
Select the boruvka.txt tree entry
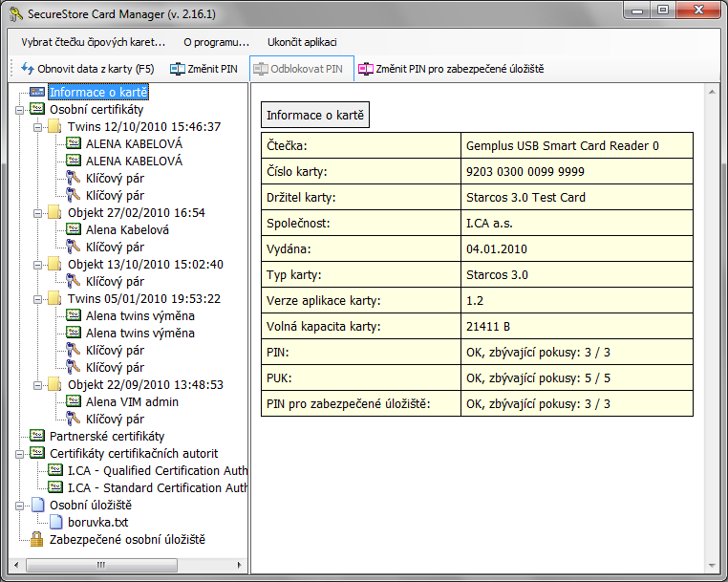click(x=98, y=522)
